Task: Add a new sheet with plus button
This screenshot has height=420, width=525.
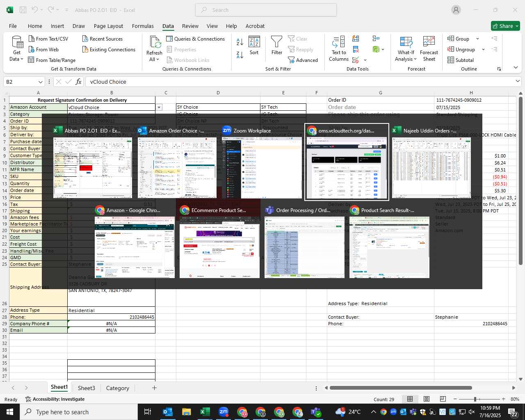Action: click(154, 388)
